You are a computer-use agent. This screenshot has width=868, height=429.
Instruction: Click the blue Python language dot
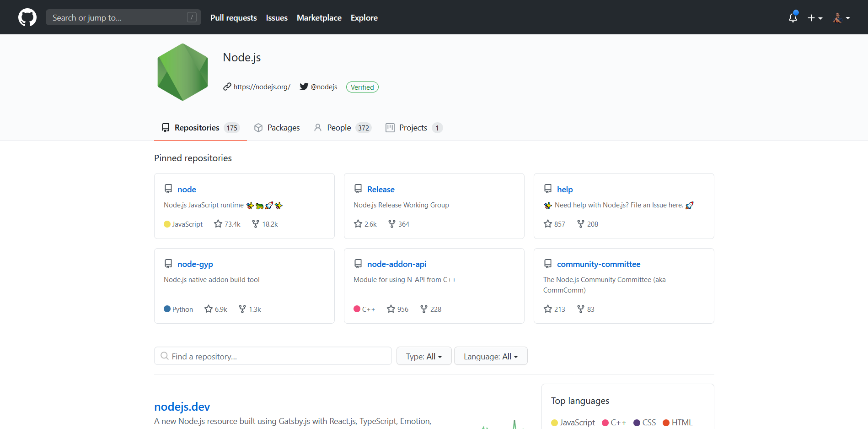(167, 309)
